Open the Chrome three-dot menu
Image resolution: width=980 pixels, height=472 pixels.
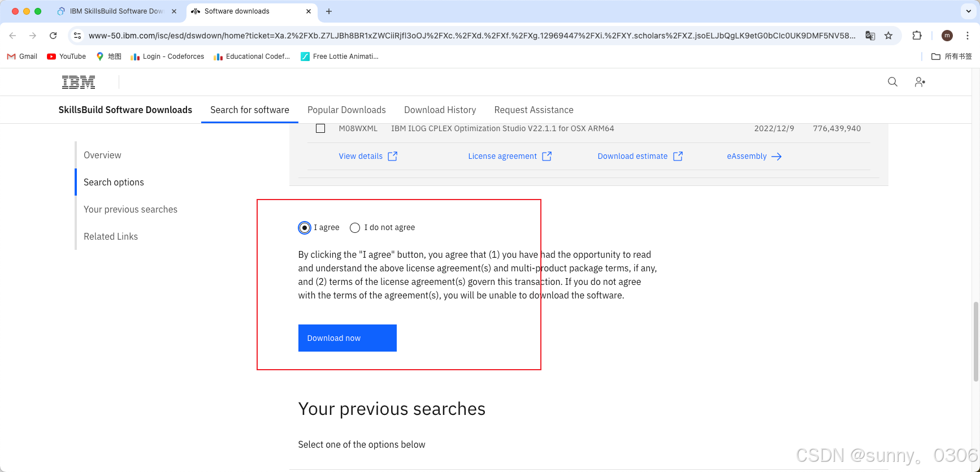tap(968, 36)
